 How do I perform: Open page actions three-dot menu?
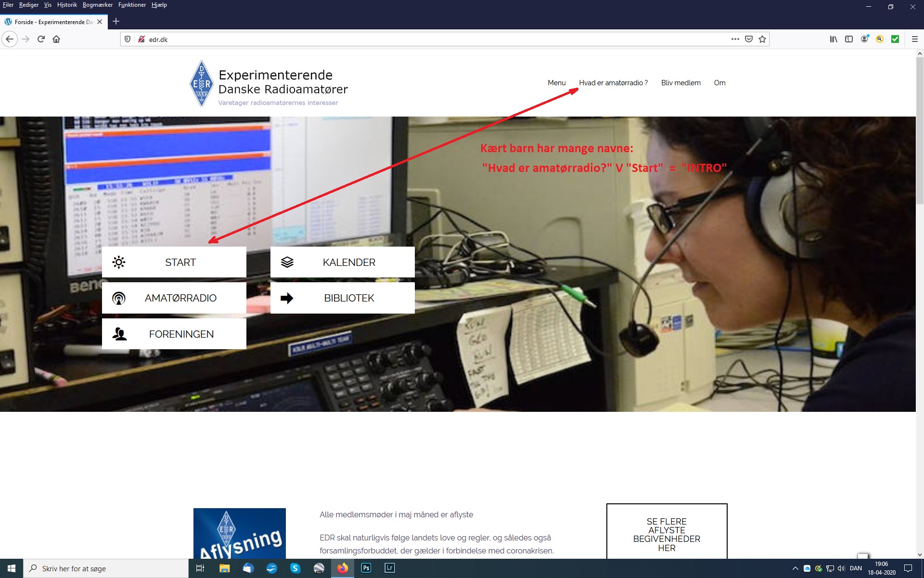pyautogui.click(x=735, y=39)
